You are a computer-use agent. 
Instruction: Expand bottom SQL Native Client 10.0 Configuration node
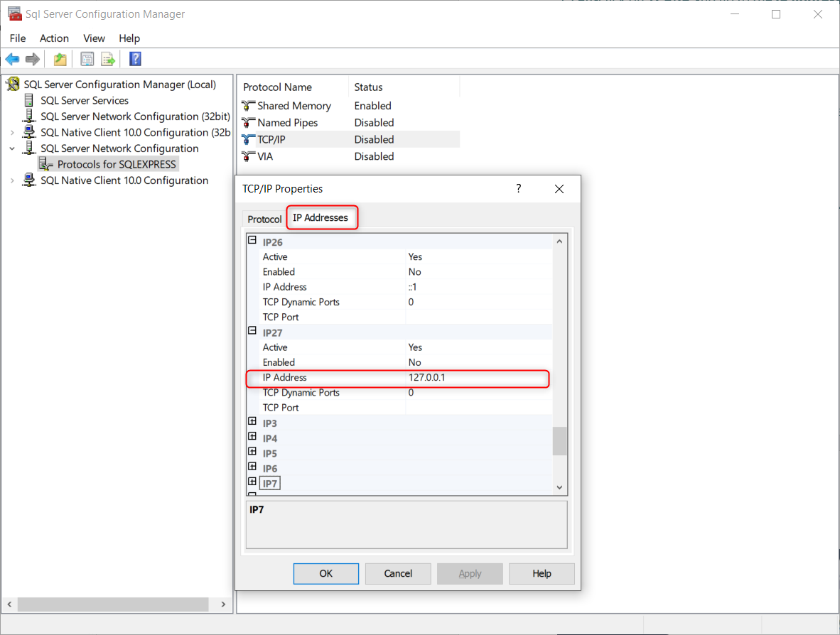click(12, 180)
